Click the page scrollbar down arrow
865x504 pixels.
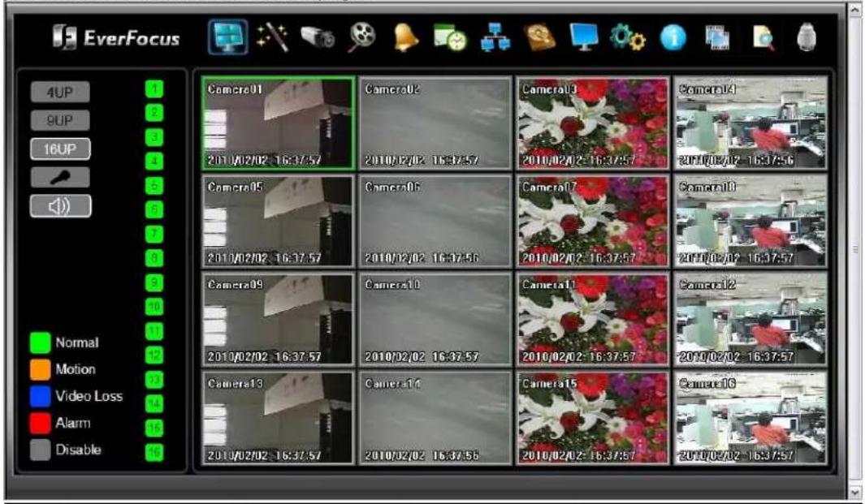856,493
